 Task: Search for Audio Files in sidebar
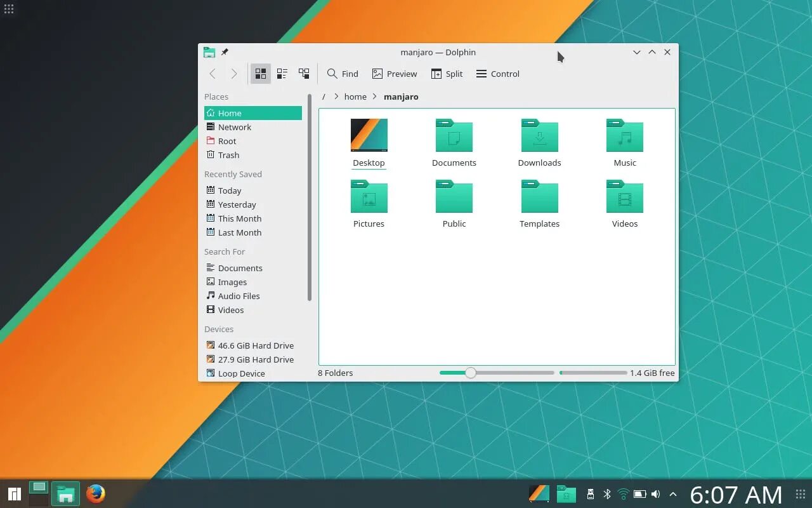[x=253, y=296]
